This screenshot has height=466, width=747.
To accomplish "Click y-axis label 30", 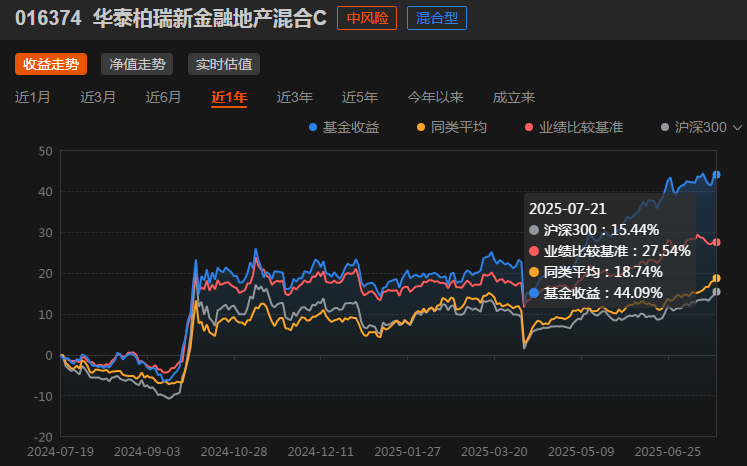I will [x=46, y=233].
